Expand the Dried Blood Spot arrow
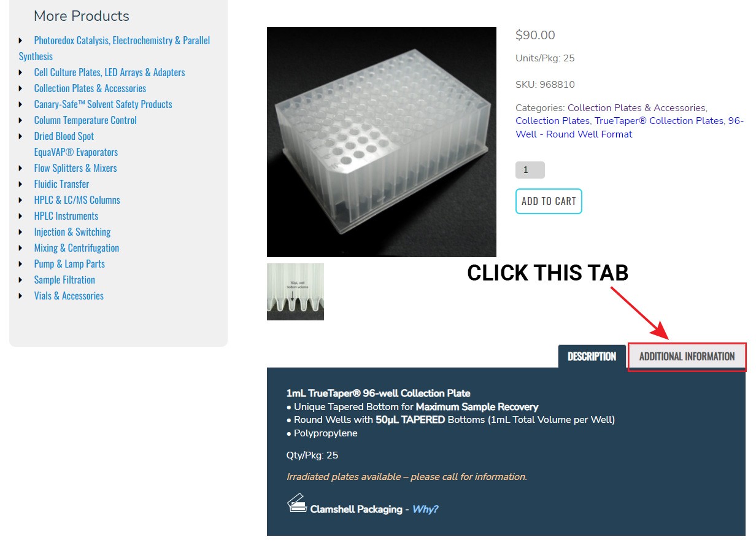This screenshot has width=756, height=545. click(21, 136)
